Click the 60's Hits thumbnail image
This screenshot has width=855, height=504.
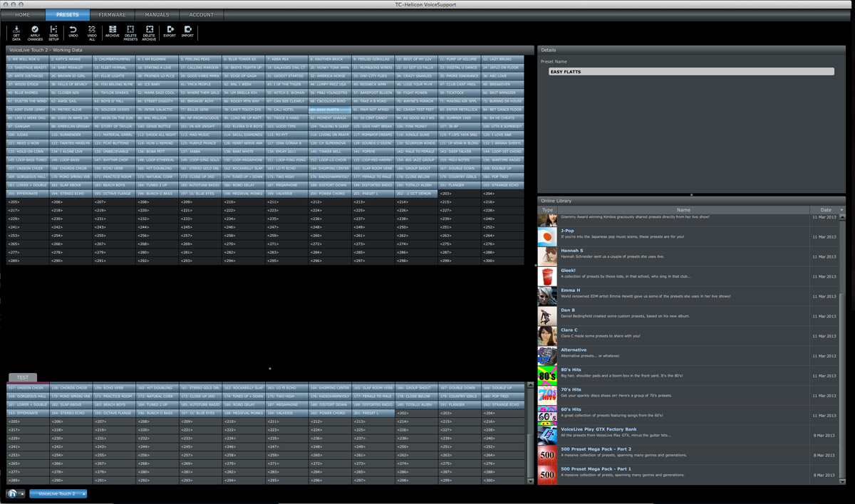[547, 416]
